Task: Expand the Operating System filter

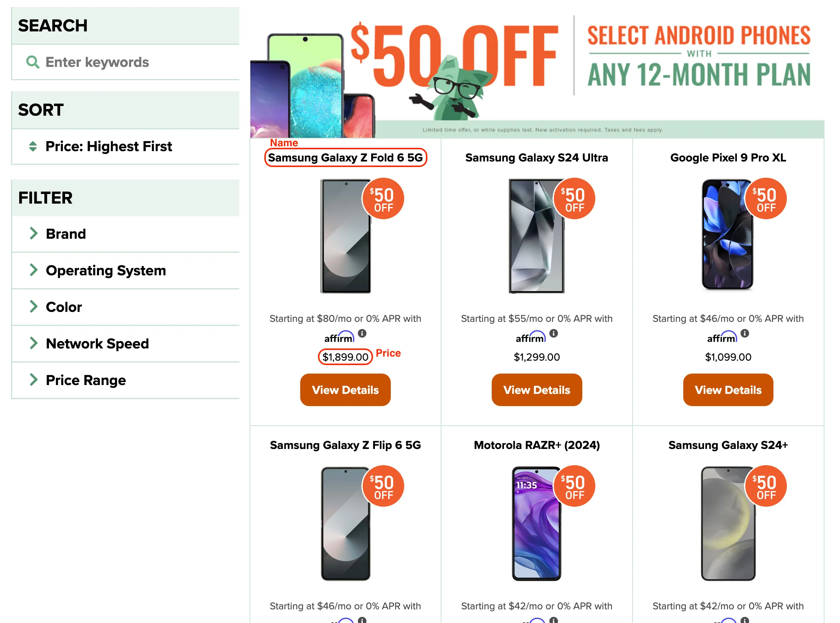Action: (106, 270)
